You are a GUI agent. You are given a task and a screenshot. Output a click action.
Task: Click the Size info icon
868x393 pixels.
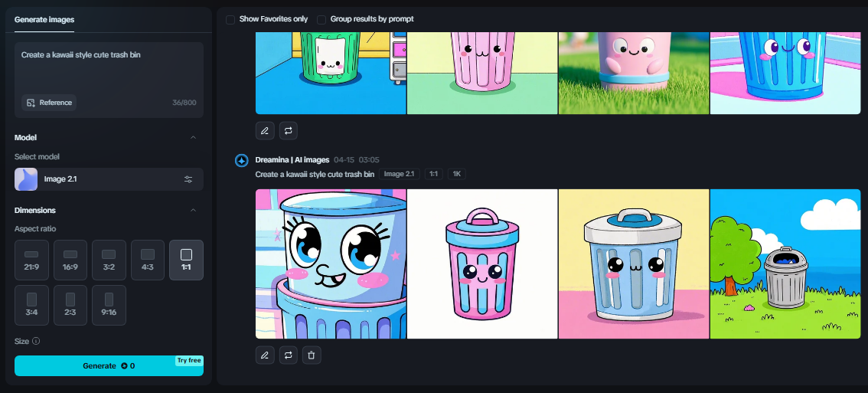click(36, 341)
